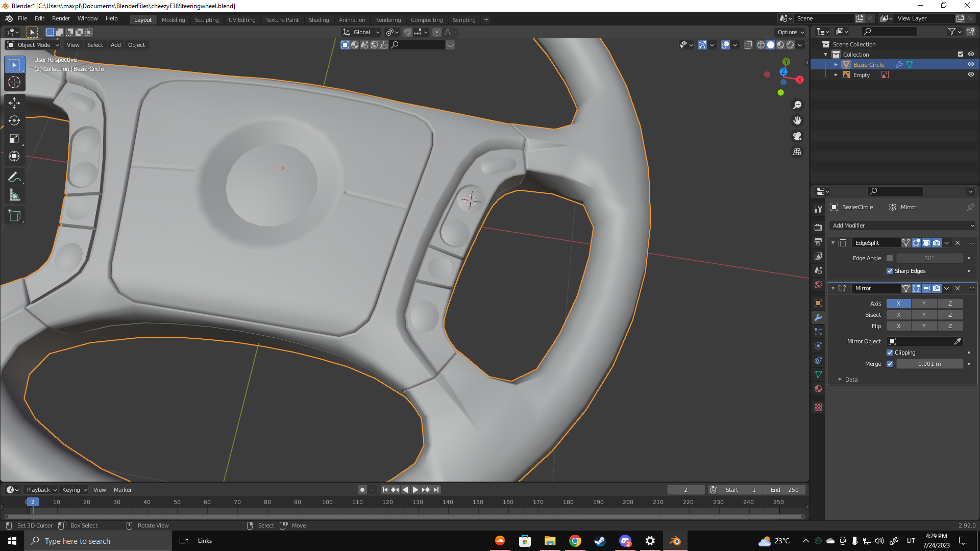Screen dimensions: 980x551
Task: Disable the Sharp Edges checkbox
Action: pos(890,271)
